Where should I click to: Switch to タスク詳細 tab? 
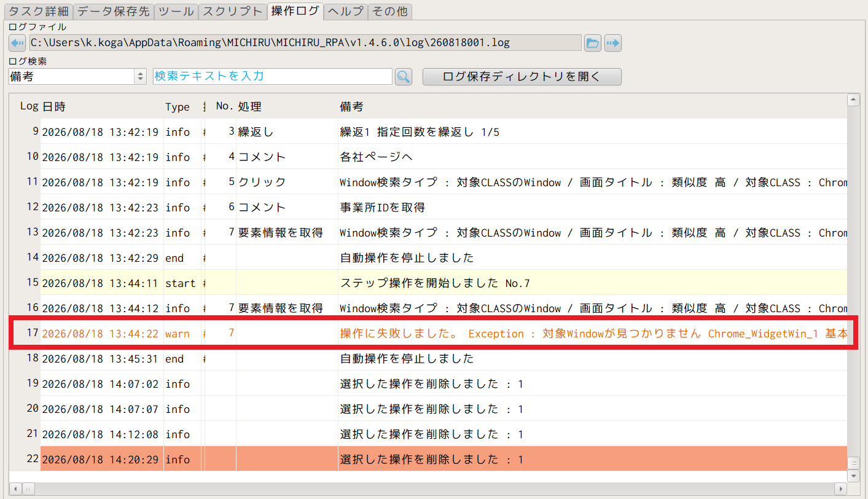(38, 11)
